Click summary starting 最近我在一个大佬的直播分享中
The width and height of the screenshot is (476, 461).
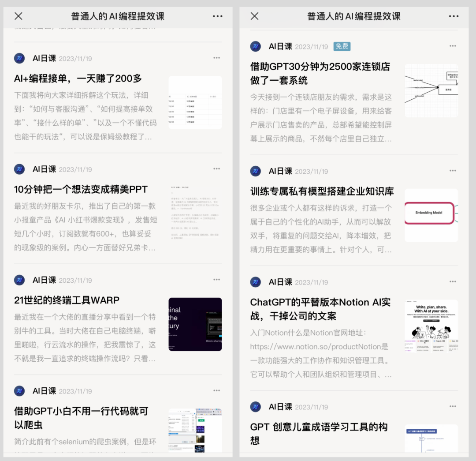point(86,337)
